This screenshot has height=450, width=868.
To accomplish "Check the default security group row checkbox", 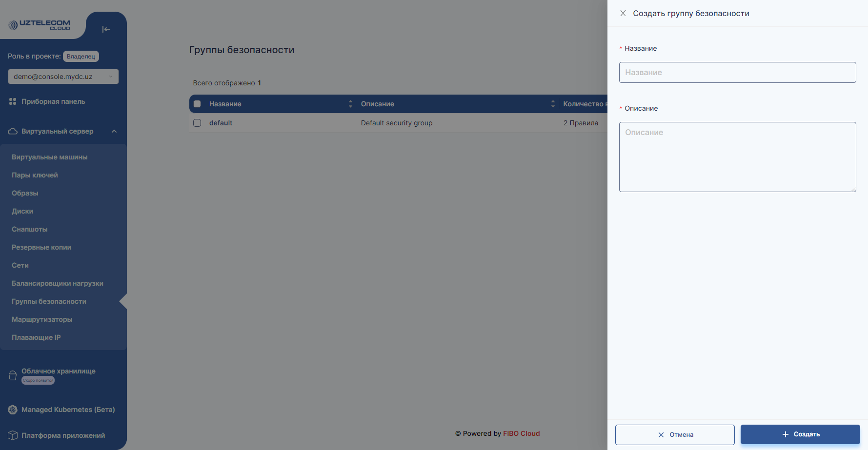I will 197,123.
